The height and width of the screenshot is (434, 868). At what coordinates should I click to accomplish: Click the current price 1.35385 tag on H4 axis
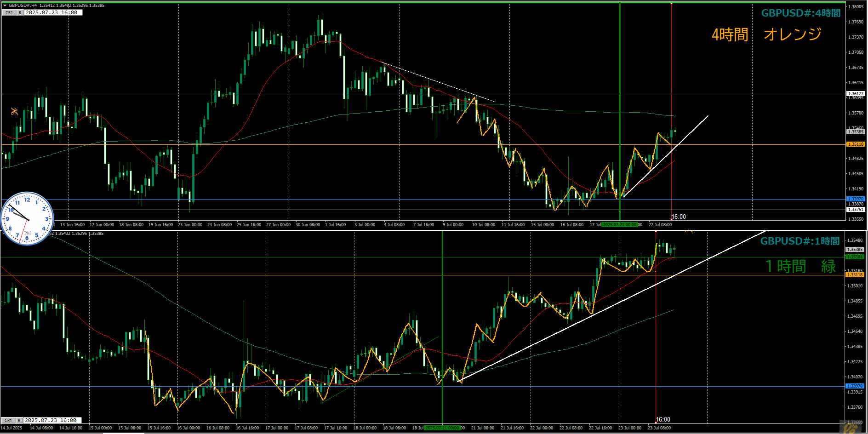(855, 132)
